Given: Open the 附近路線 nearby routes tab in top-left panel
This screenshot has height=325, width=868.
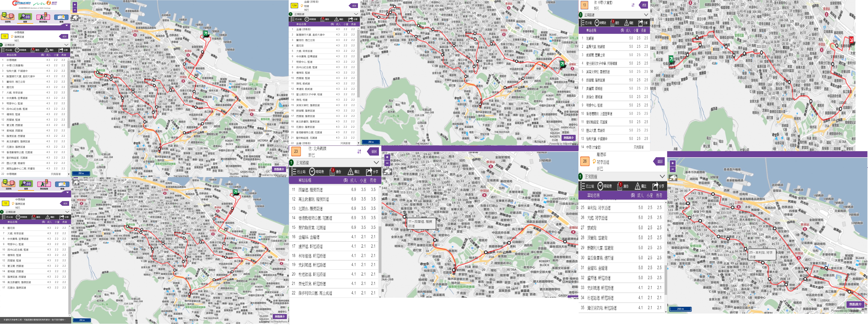Looking at the screenshot, I should point(43,17).
